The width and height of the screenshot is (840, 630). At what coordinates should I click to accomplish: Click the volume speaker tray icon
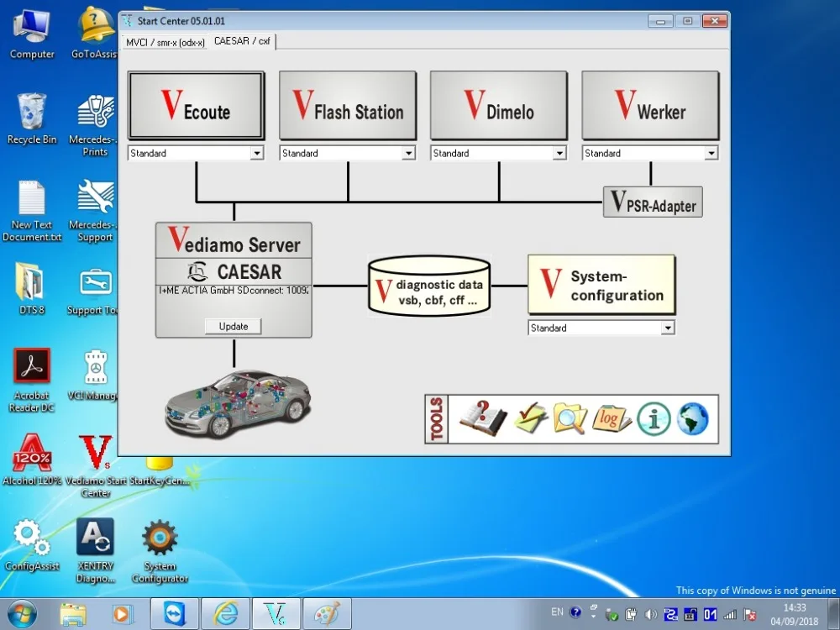[650, 614]
